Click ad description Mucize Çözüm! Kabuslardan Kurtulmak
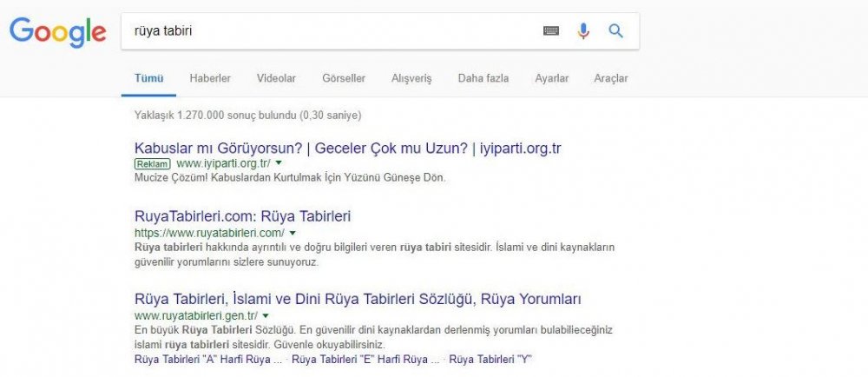 pyautogui.click(x=290, y=178)
